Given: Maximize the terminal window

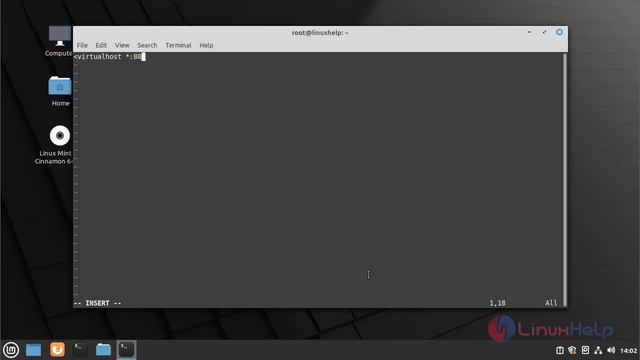Looking at the screenshot, I should point(544,32).
